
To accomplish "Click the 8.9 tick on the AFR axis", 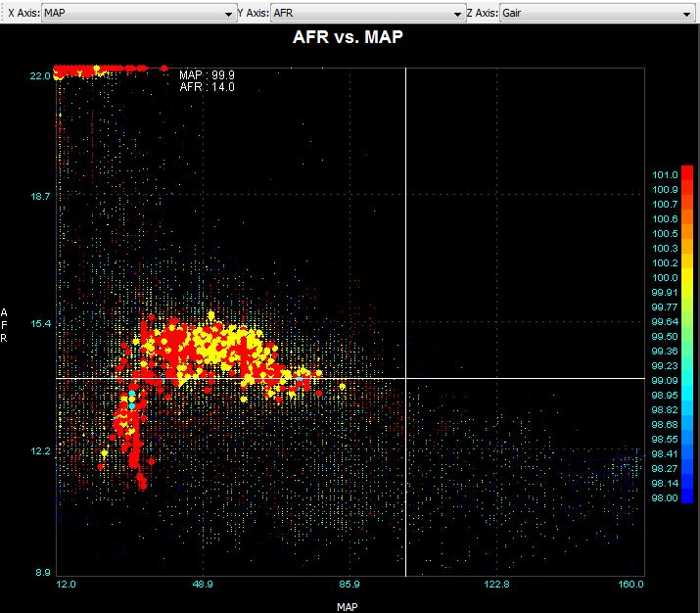I will click(43, 573).
